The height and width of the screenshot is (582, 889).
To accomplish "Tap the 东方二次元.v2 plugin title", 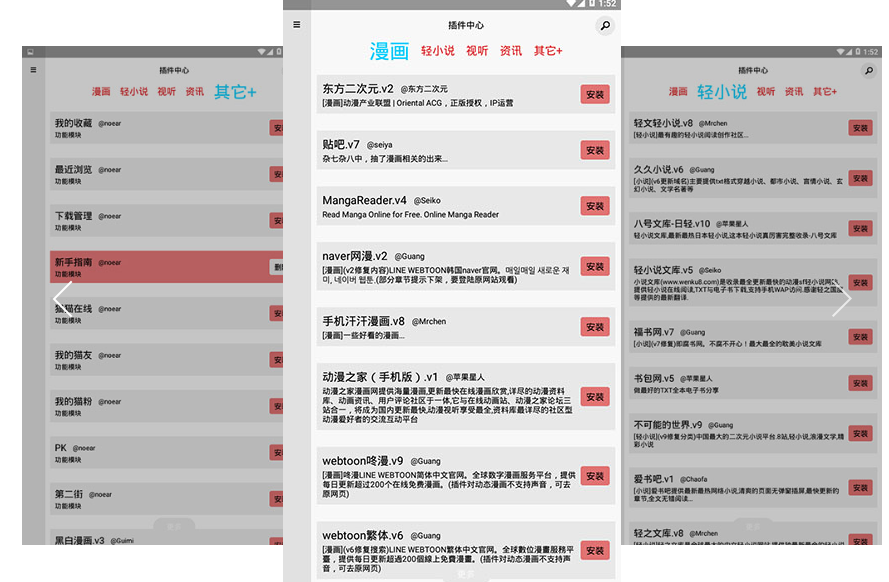I will (x=358, y=89).
